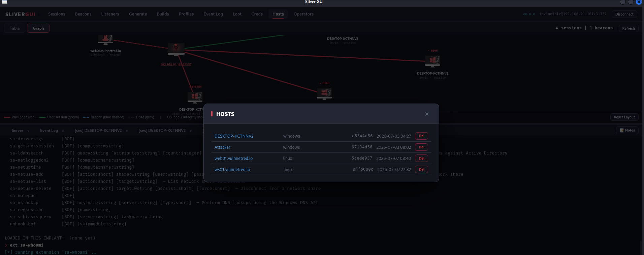Delete the DESKTOP-KCTNNV2 host entry

[x=421, y=136]
